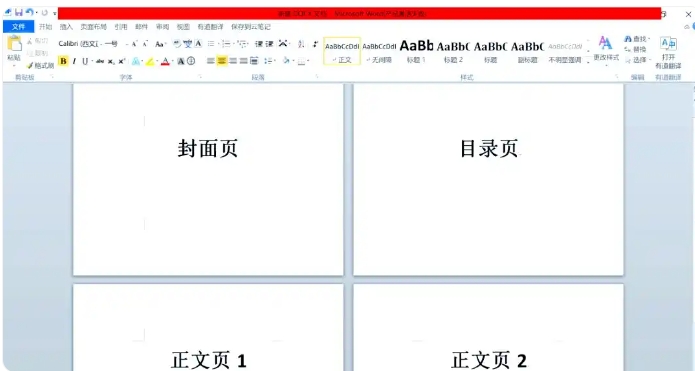Expand the styles gallery more arrow
Viewport: 695px width, 371px height.
588,62
